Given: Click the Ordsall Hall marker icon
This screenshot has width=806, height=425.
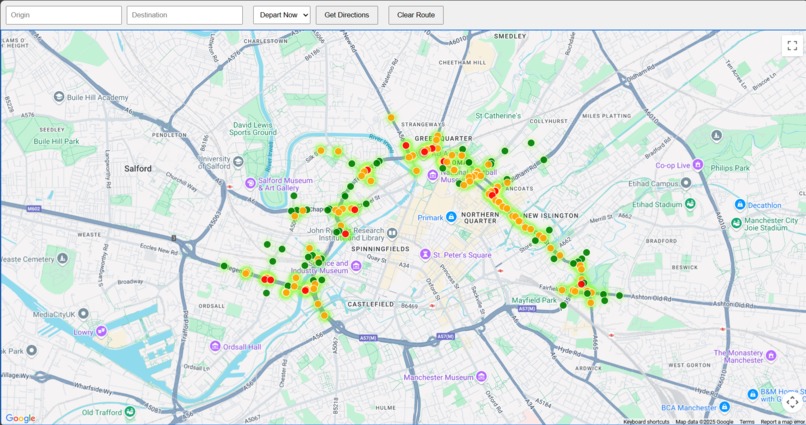Looking at the screenshot, I should 215,346.
